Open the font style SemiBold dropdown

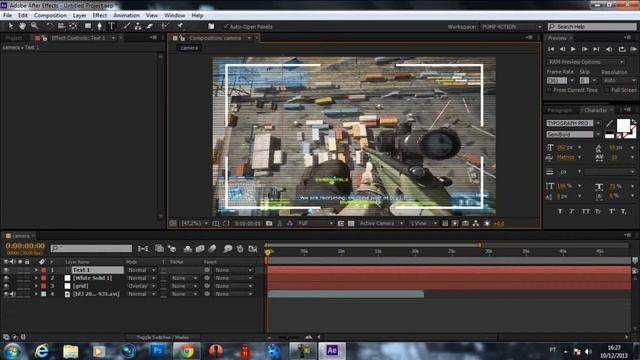pyautogui.click(x=598, y=134)
